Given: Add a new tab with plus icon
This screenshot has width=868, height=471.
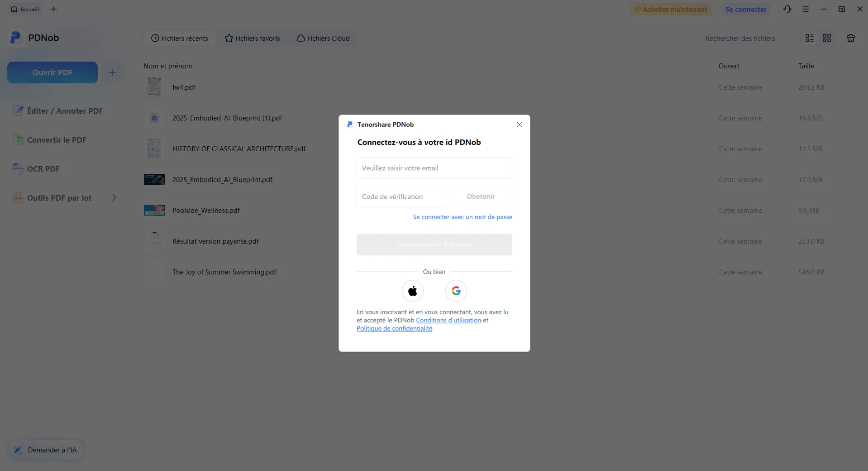Looking at the screenshot, I should (x=54, y=9).
